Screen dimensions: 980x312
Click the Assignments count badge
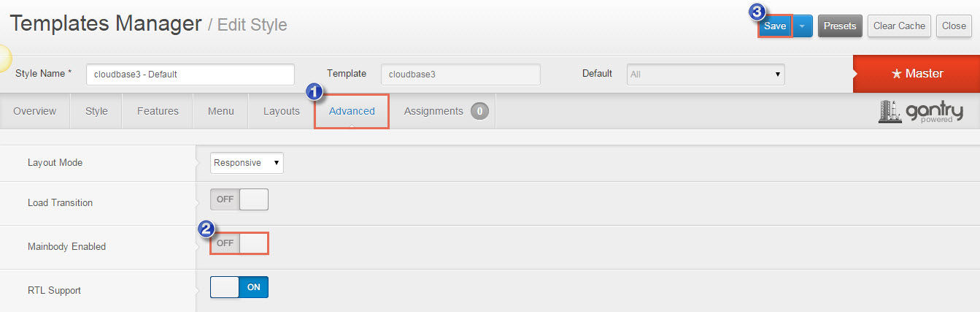tap(479, 111)
